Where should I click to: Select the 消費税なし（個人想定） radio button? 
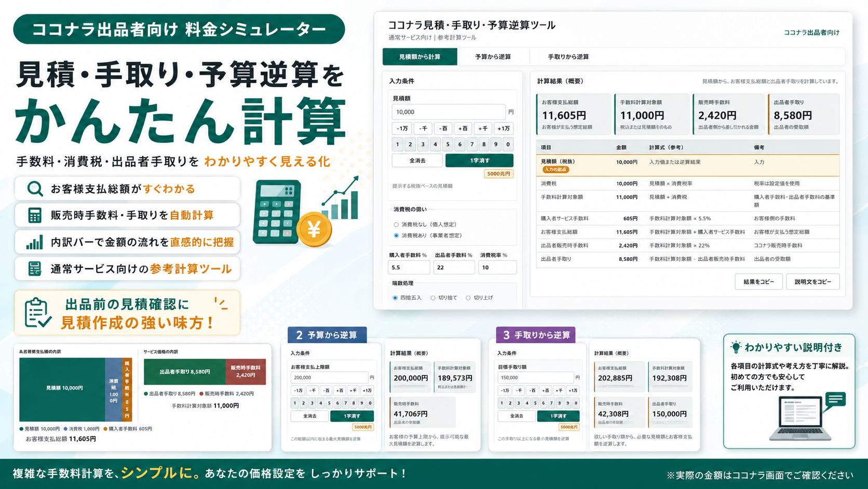tap(396, 224)
